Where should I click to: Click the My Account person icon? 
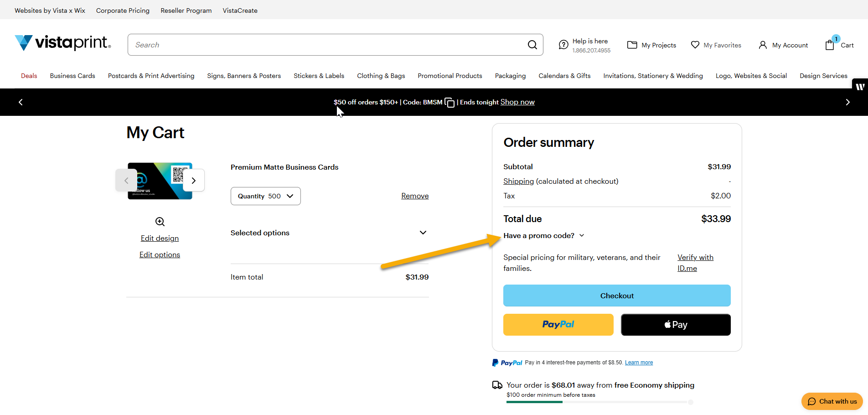pos(763,45)
